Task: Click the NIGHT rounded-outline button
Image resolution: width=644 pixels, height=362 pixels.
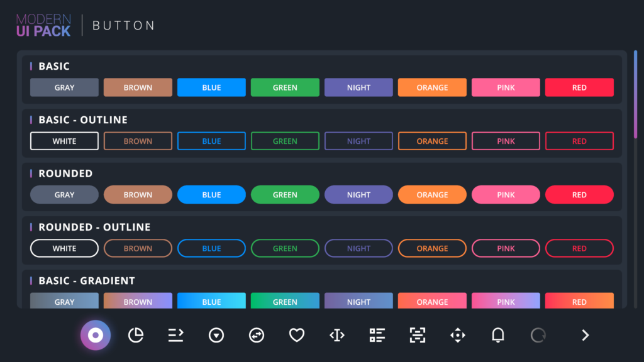Action: (x=358, y=248)
